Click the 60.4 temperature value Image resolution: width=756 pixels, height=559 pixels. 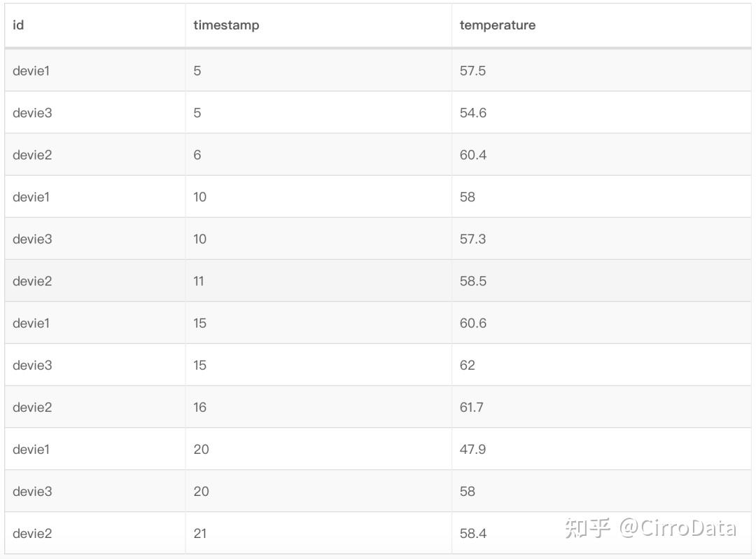[x=472, y=155]
